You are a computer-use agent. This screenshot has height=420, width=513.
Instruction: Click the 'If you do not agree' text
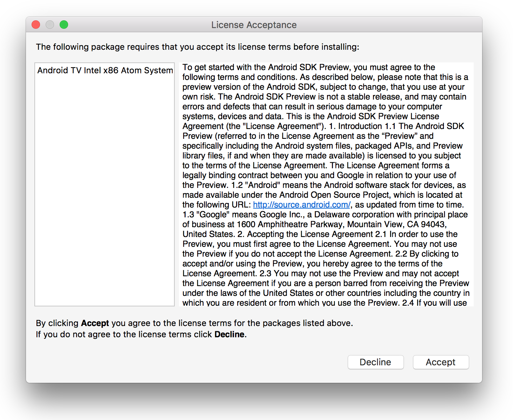(x=141, y=334)
